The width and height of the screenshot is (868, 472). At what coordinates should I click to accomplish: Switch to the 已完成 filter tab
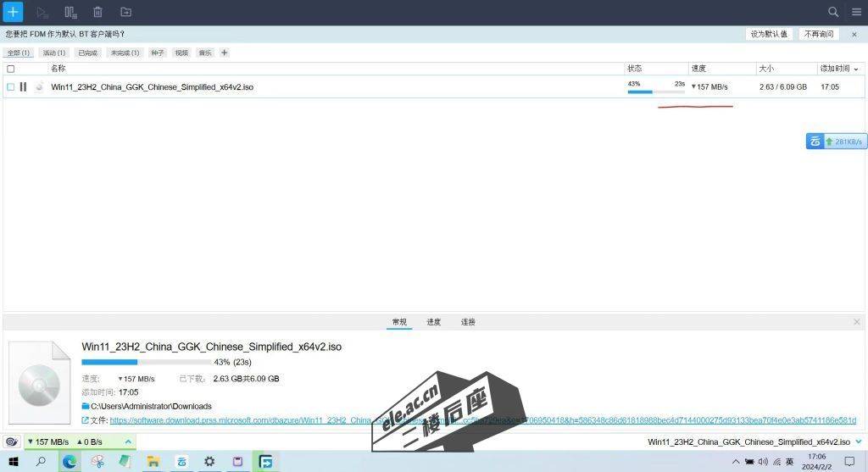pyautogui.click(x=88, y=53)
